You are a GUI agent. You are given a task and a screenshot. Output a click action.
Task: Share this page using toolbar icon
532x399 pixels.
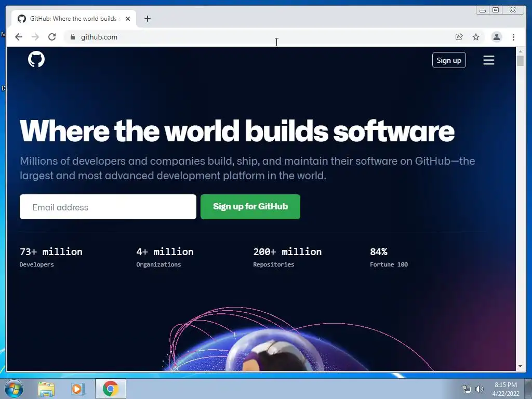pyautogui.click(x=459, y=37)
